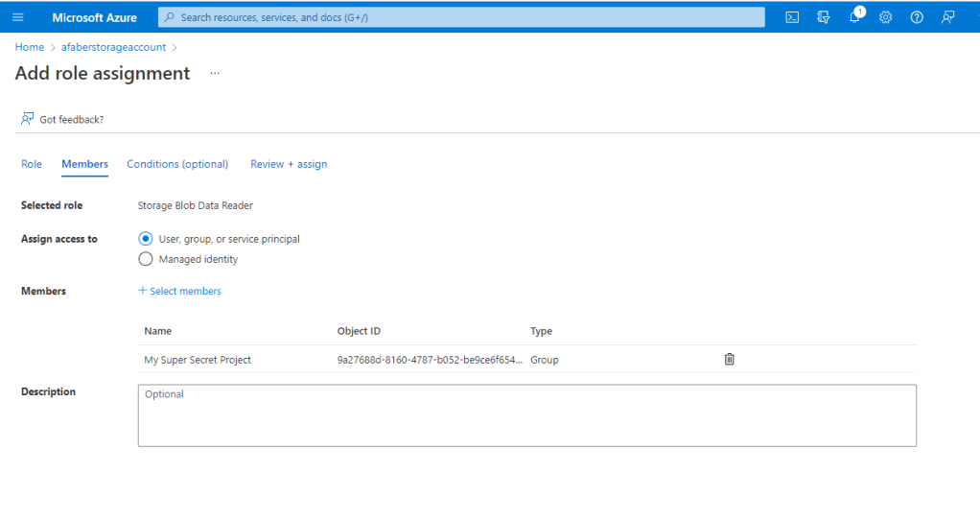Open the Directories and subscriptions filter icon

pyautogui.click(x=823, y=17)
